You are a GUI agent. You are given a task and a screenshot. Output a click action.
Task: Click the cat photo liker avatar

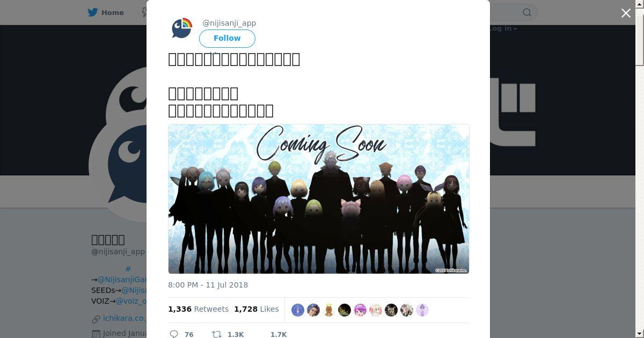pyautogui.click(x=391, y=310)
